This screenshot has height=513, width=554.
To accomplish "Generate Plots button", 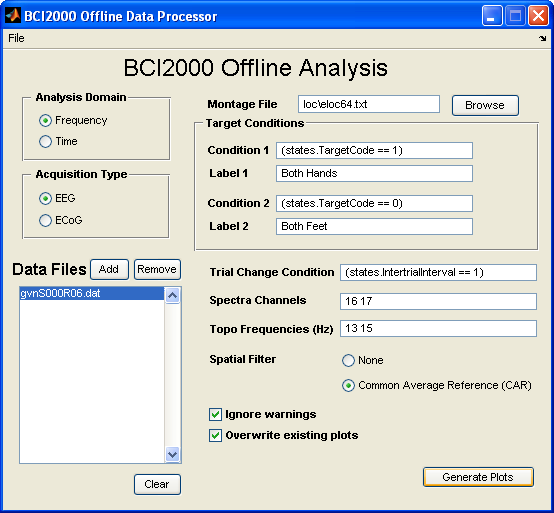I will point(478,477).
